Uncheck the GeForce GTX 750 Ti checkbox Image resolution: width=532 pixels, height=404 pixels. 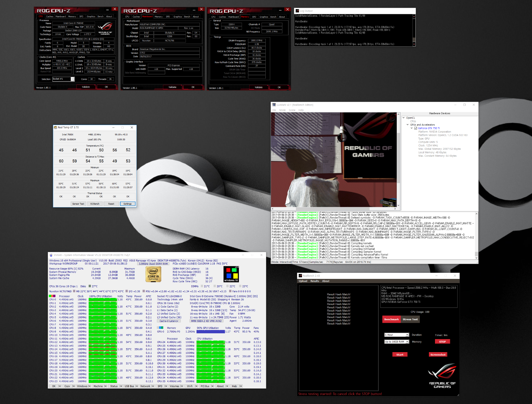416,128
